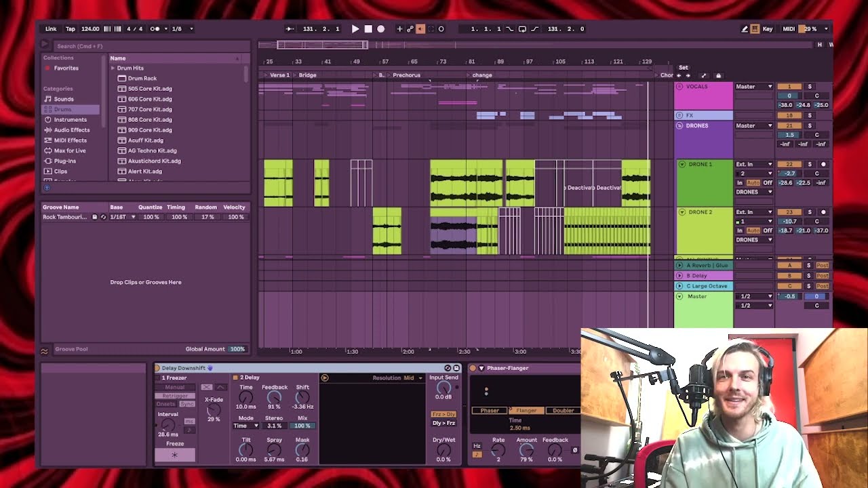
Task: Start playback with the Play button
Action: coord(355,29)
